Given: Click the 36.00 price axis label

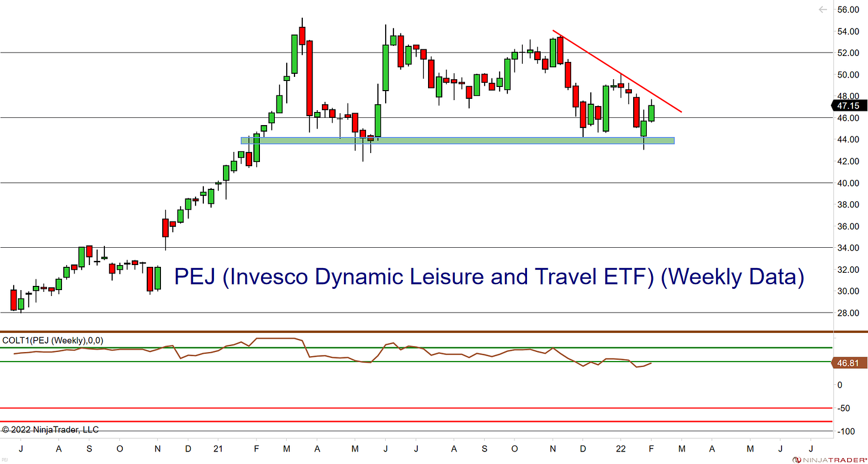Looking at the screenshot, I should [x=848, y=226].
